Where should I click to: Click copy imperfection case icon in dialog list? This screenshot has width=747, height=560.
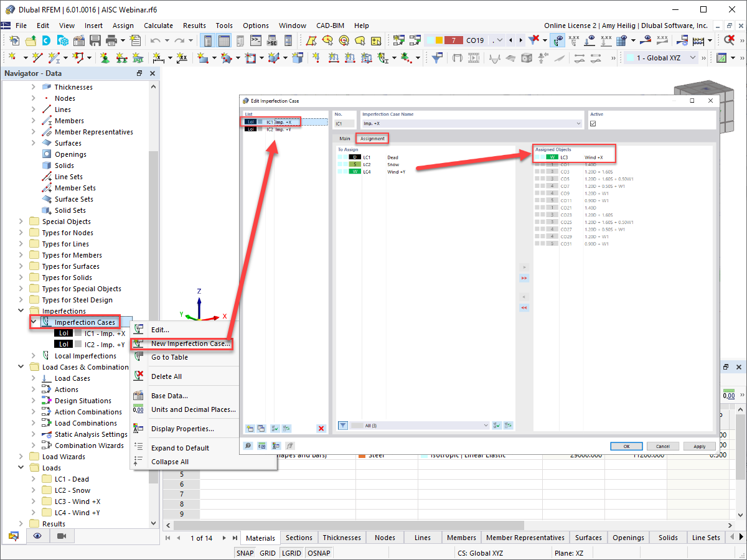(x=261, y=428)
